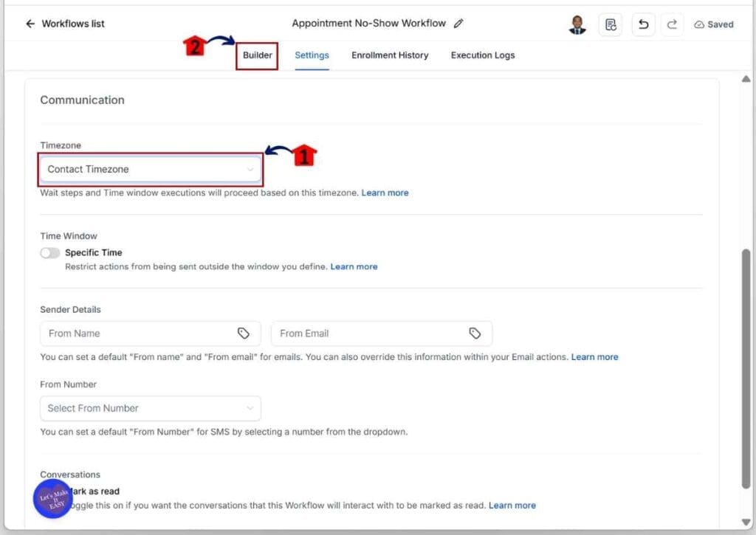Undo the last change
756x535 pixels.
tap(644, 24)
